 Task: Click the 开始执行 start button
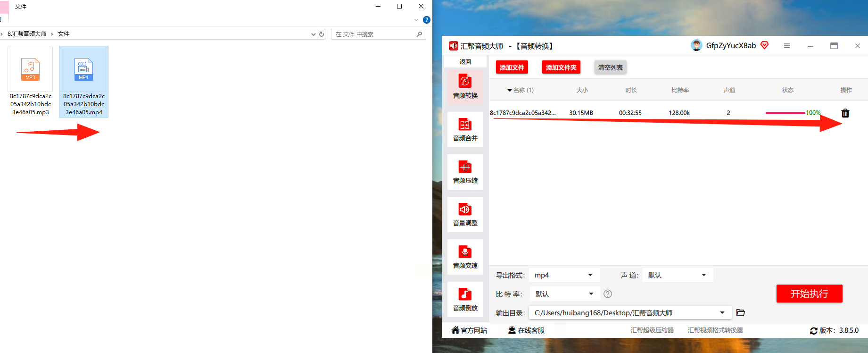(x=810, y=294)
